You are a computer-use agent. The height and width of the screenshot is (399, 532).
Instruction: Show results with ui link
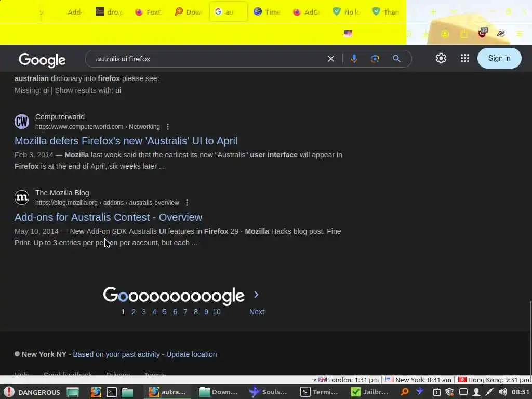click(x=88, y=90)
